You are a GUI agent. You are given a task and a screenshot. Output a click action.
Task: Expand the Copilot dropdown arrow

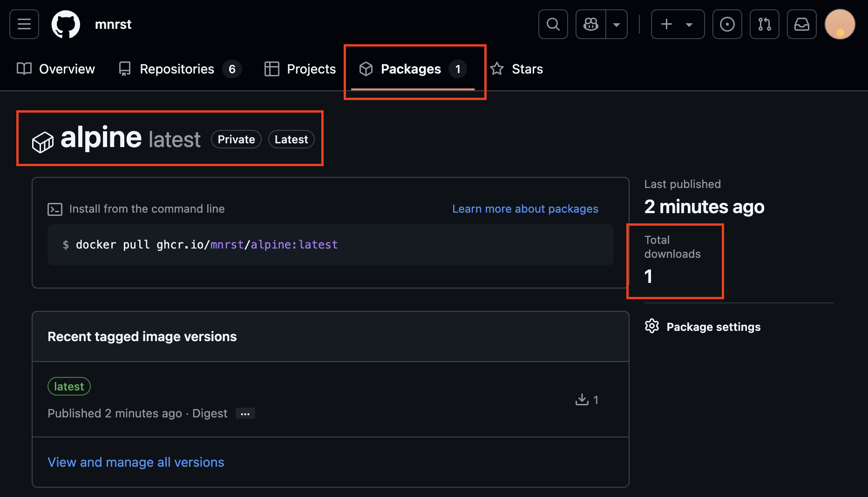617,24
